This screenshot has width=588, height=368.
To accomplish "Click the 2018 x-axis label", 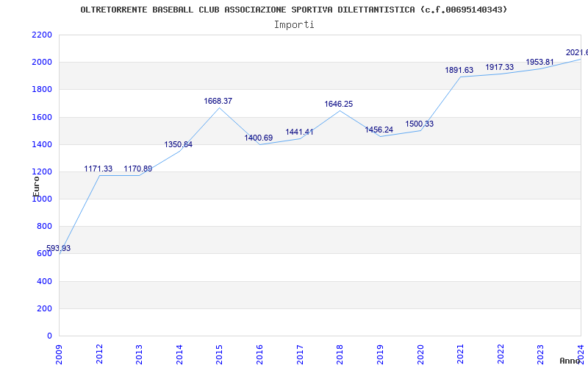I will tap(340, 355).
